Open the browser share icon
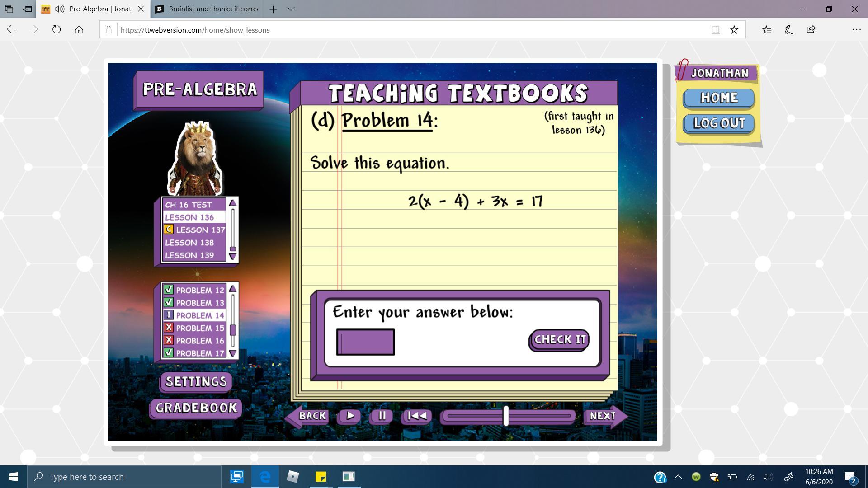 (x=811, y=30)
